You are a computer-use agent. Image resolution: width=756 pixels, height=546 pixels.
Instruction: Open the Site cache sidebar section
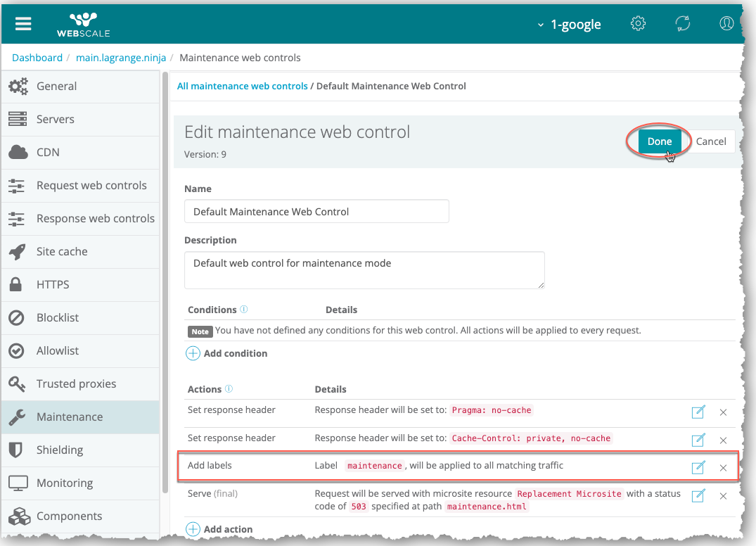62,251
